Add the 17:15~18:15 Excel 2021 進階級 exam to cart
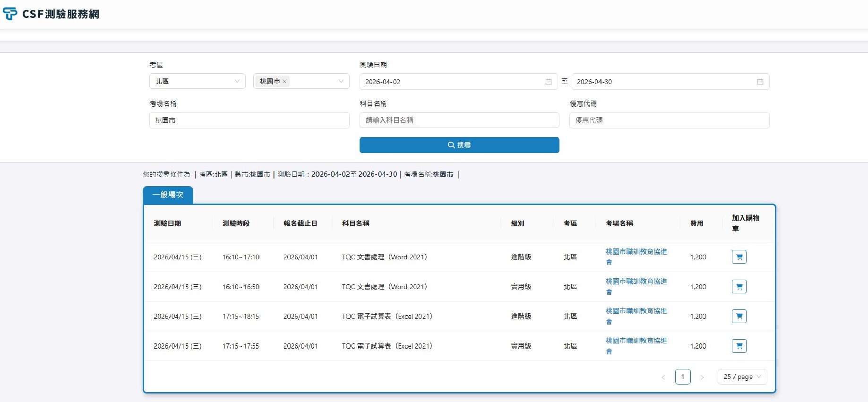 pos(739,316)
